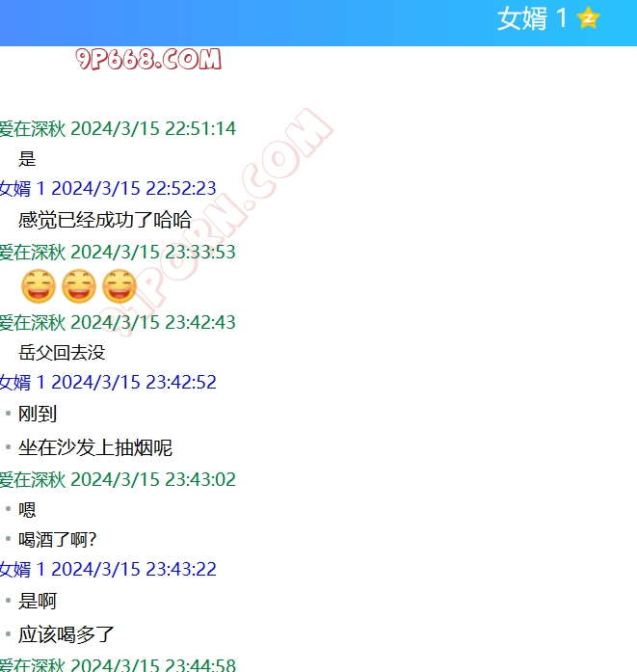Click the message 岳父回去没
The image size is (637, 672).
pos(62,352)
